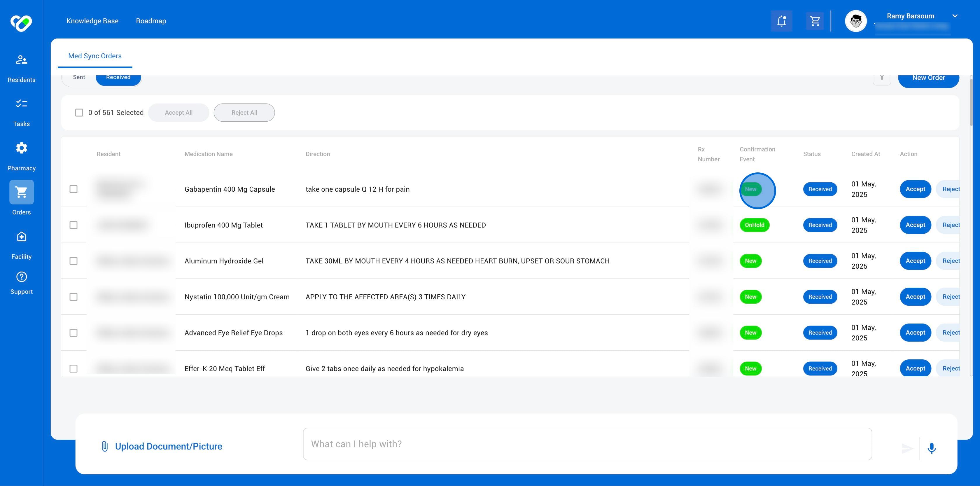980x486 pixels.
Task: Click the Received status on Ibuprofen row
Action: pyautogui.click(x=820, y=225)
